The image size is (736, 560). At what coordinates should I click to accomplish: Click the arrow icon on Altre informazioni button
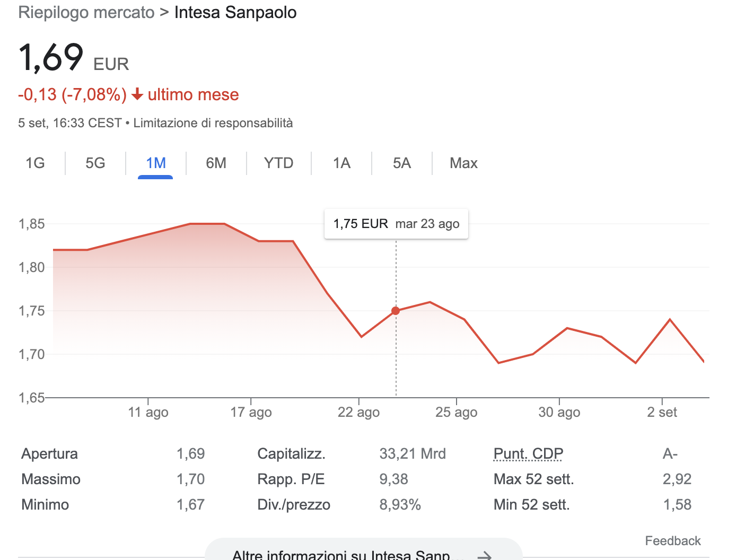click(485, 556)
